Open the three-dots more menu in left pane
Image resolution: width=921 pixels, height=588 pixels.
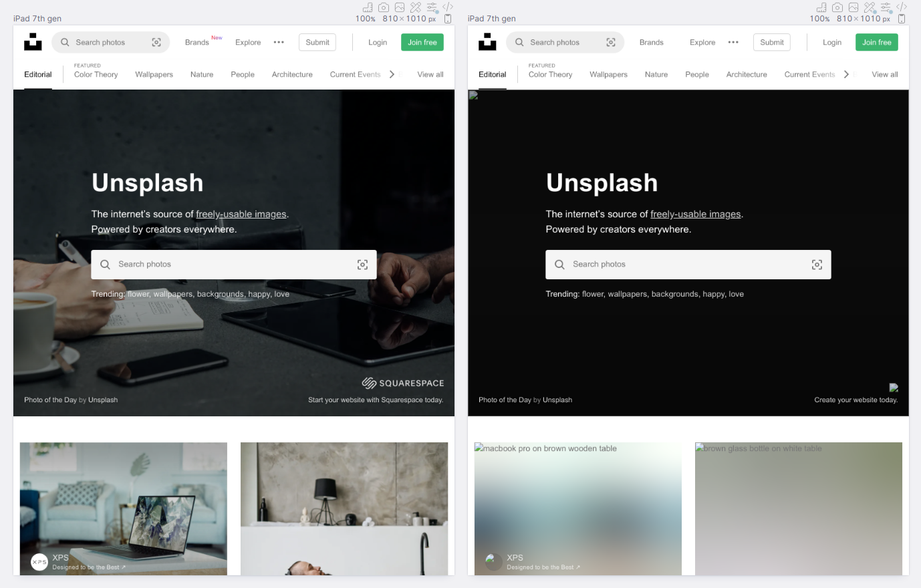[x=279, y=42]
